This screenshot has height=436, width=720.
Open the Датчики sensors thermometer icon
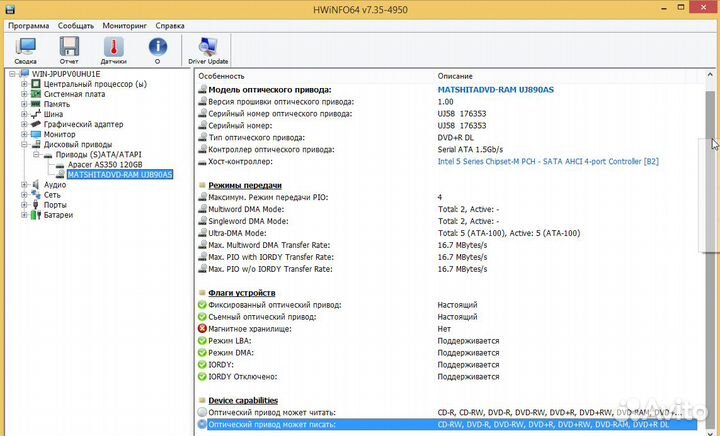coord(113,50)
